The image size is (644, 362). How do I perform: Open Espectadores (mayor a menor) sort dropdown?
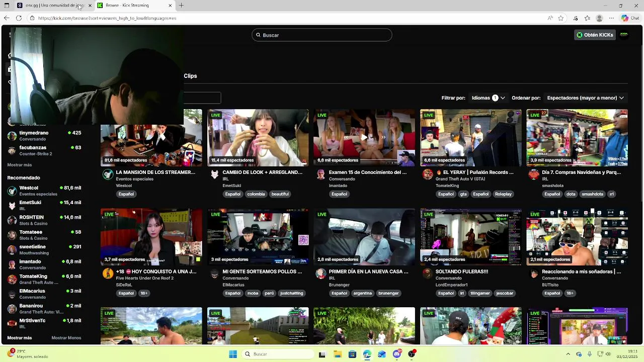point(585,98)
